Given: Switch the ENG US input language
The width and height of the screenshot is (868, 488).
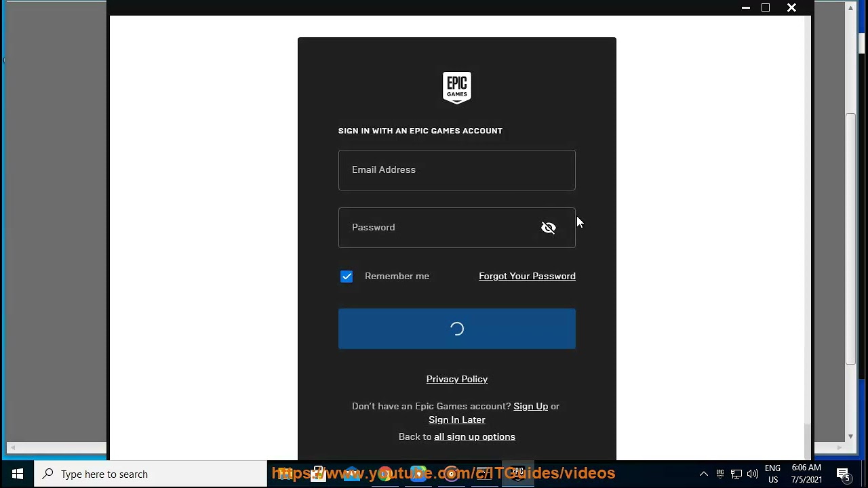Looking at the screenshot, I should (772, 474).
